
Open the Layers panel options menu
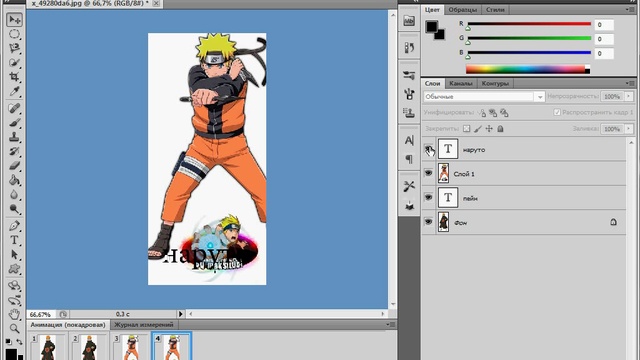(629, 83)
